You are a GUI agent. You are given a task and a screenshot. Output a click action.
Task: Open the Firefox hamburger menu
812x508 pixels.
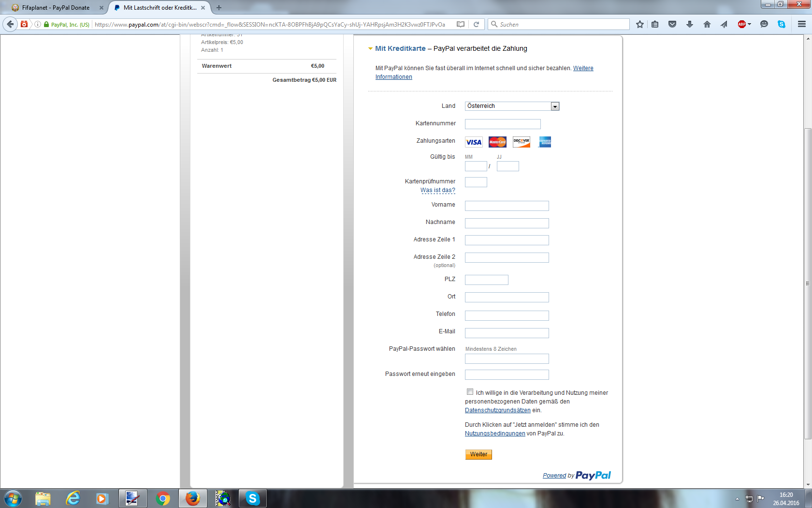tap(802, 24)
